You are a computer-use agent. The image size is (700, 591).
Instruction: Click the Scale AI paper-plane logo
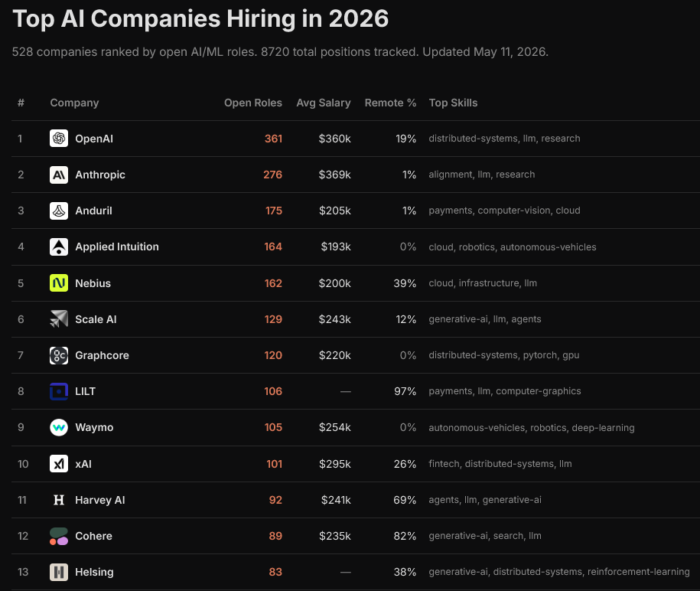coord(58,319)
